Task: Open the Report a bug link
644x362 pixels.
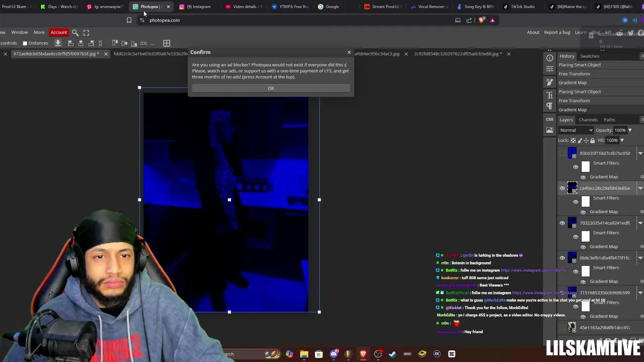Action: [x=557, y=33]
